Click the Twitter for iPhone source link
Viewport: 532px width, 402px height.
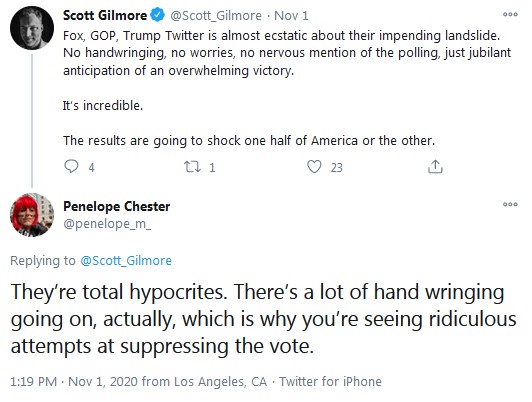pos(330,381)
